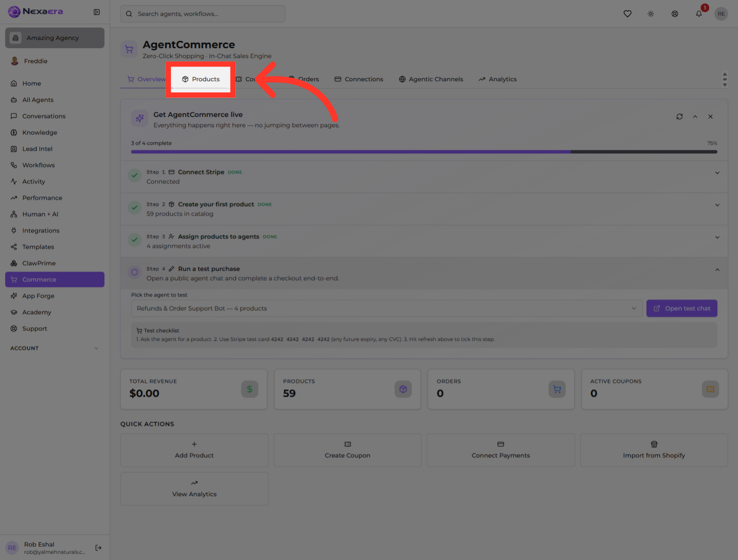Open help lifebuoy icon
Screen dimensions: 738x560
tap(675, 14)
